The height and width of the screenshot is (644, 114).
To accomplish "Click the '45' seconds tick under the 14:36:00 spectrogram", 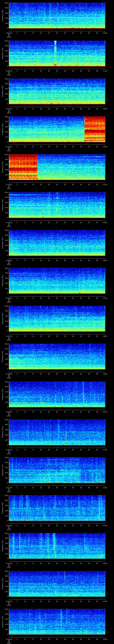I will pyautogui.click(x=81, y=298).
